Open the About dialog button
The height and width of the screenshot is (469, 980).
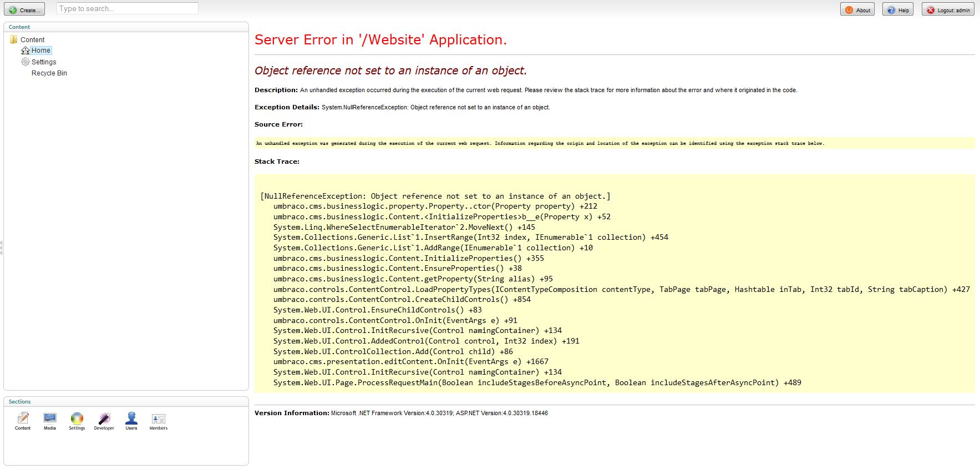857,9
